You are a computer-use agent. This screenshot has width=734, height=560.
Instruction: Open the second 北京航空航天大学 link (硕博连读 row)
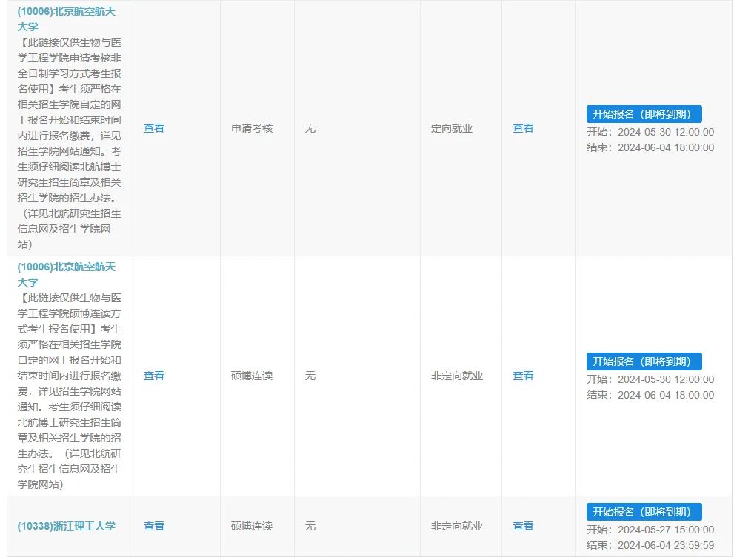tap(66, 274)
